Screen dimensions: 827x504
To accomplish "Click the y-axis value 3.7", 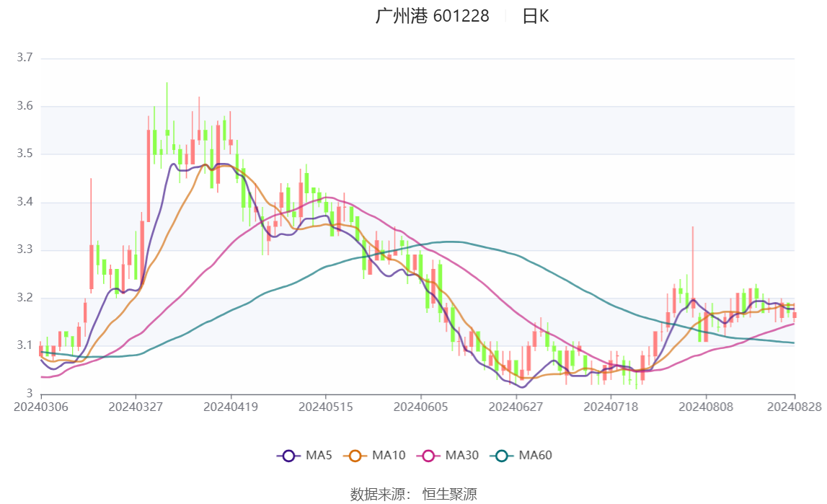I will click(x=25, y=58).
